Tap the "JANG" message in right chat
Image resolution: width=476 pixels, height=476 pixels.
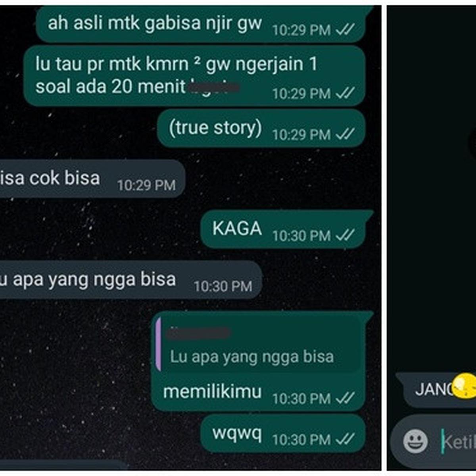(436, 390)
